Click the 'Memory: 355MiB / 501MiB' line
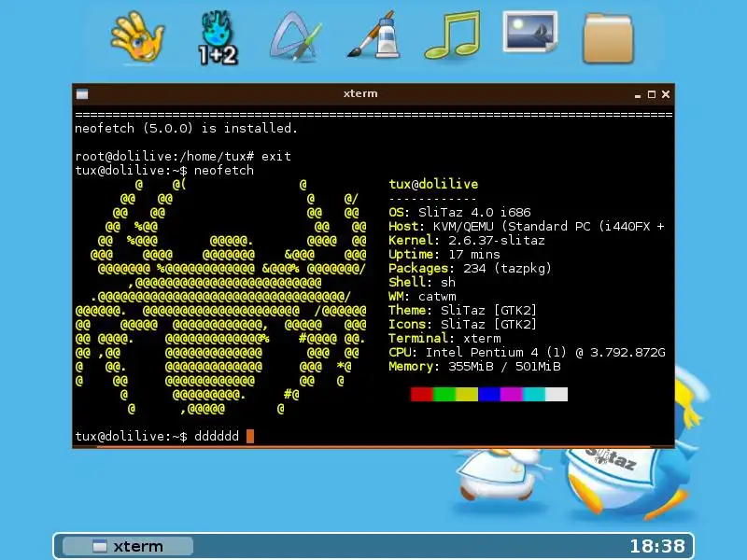Screen dimensions: 747x560 point(475,367)
